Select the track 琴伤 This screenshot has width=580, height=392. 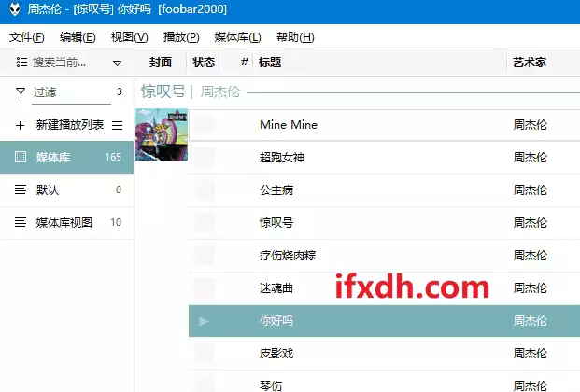(x=384, y=382)
